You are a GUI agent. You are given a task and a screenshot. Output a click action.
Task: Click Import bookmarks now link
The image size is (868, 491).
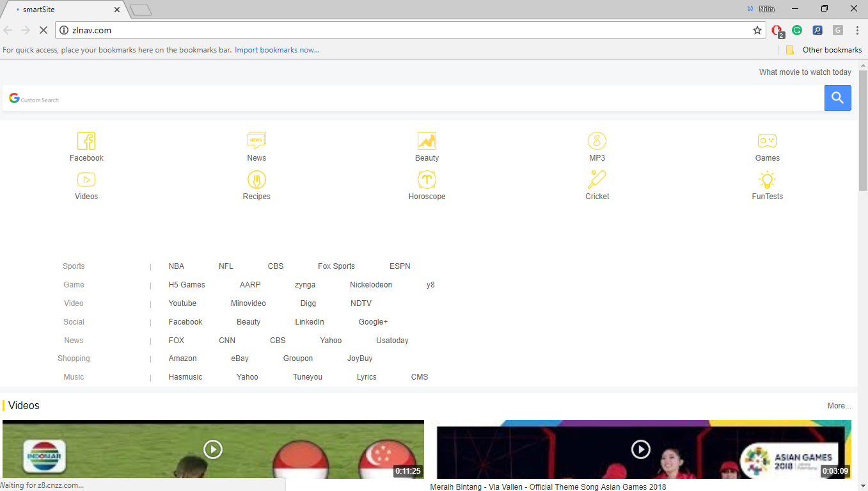coord(277,50)
